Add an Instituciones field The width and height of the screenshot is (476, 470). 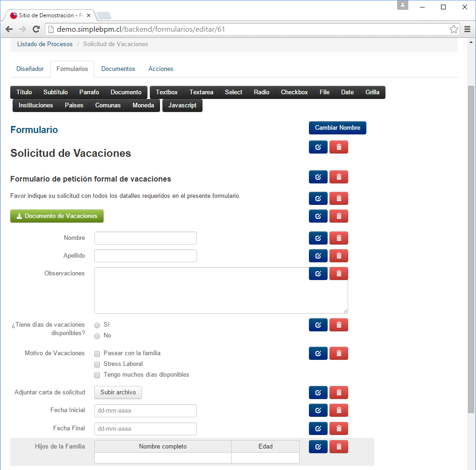pyautogui.click(x=36, y=105)
